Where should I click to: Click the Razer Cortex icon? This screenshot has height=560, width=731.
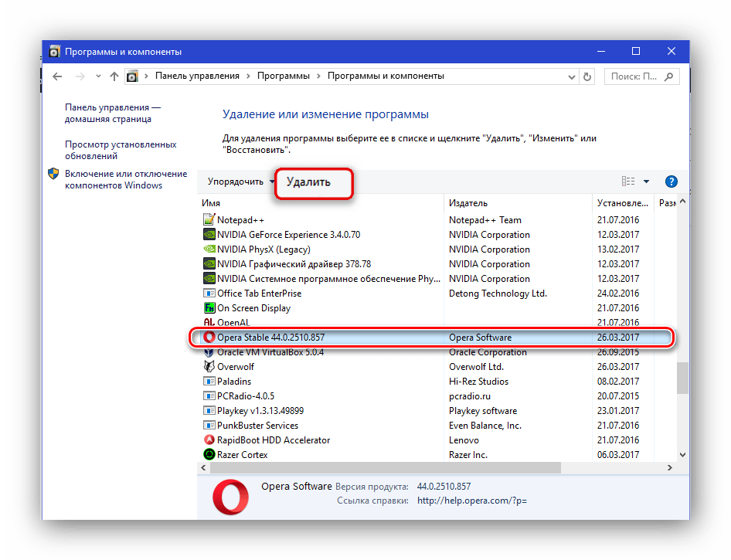[209, 455]
